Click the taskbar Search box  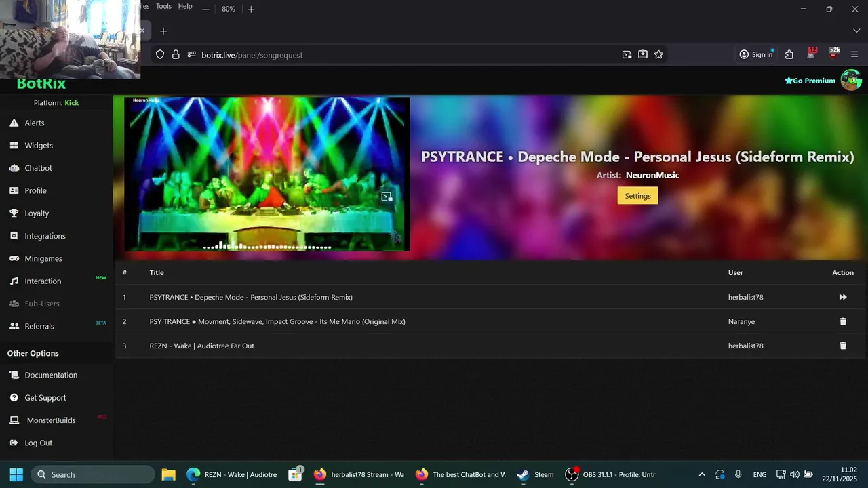point(92,474)
